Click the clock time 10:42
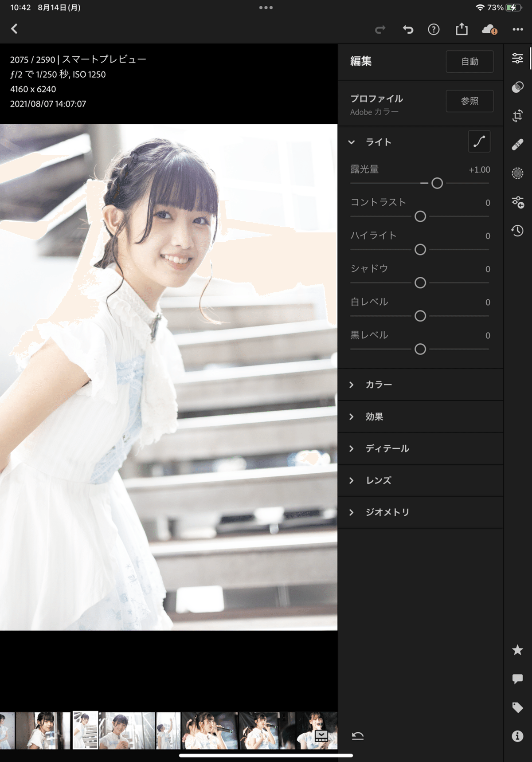532x762 pixels. coord(20,8)
